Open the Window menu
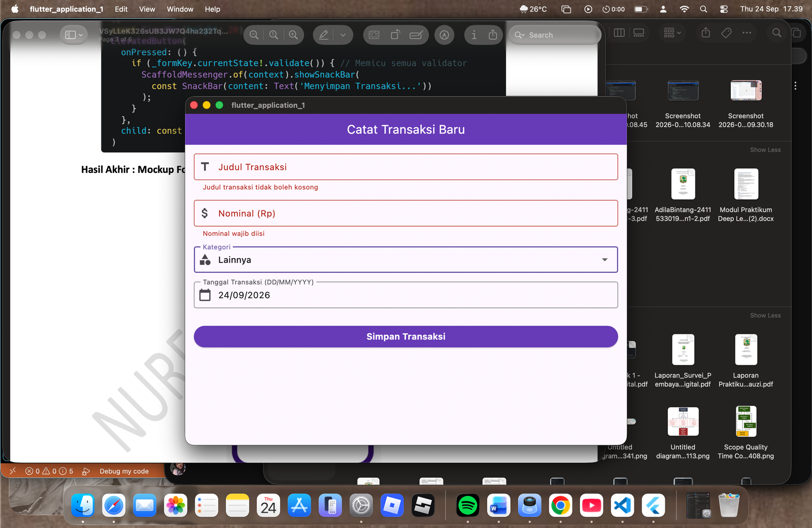Viewport: 812px width, 528px height. [x=180, y=9]
